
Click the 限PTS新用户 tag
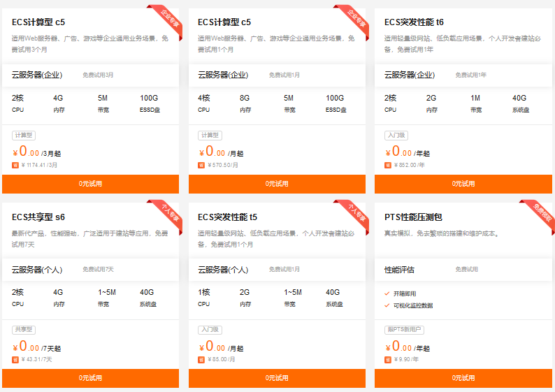[x=404, y=330]
